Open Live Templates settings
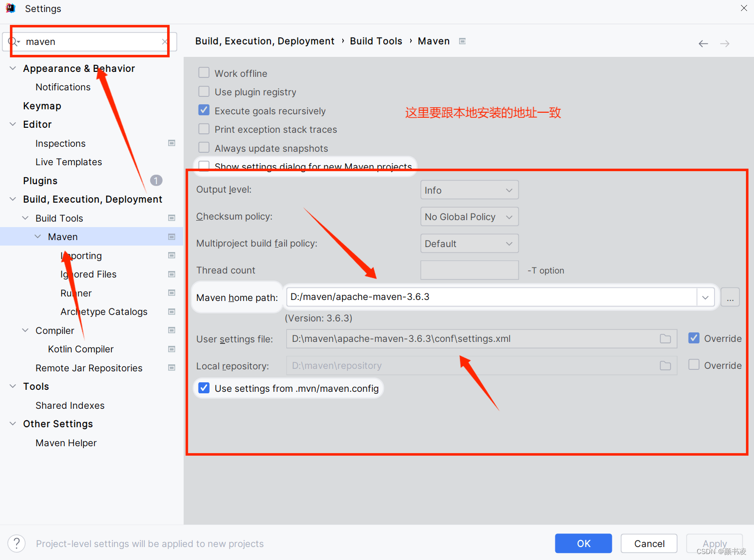Viewport: 754px width, 560px height. coord(68,162)
